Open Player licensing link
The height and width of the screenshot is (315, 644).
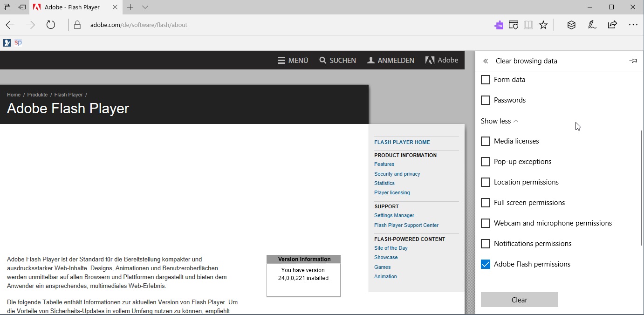[x=392, y=192]
